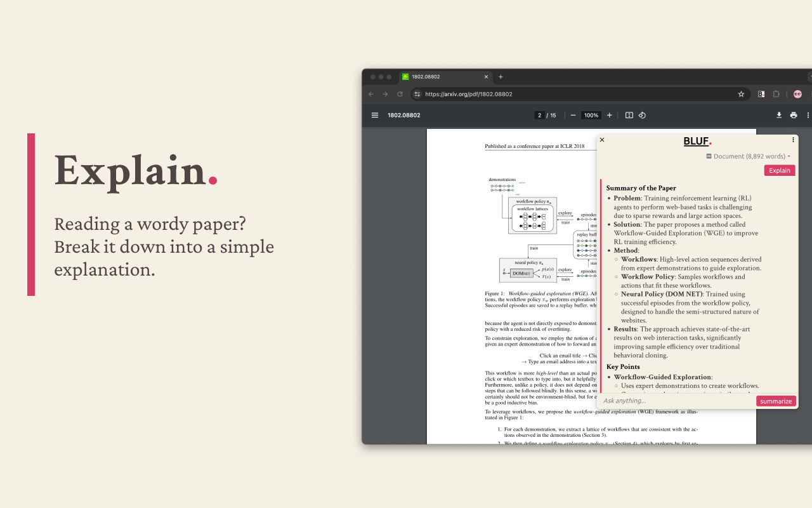Open the PDF viewer's more actions menu
The width and height of the screenshot is (812, 508).
[x=808, y=115]
